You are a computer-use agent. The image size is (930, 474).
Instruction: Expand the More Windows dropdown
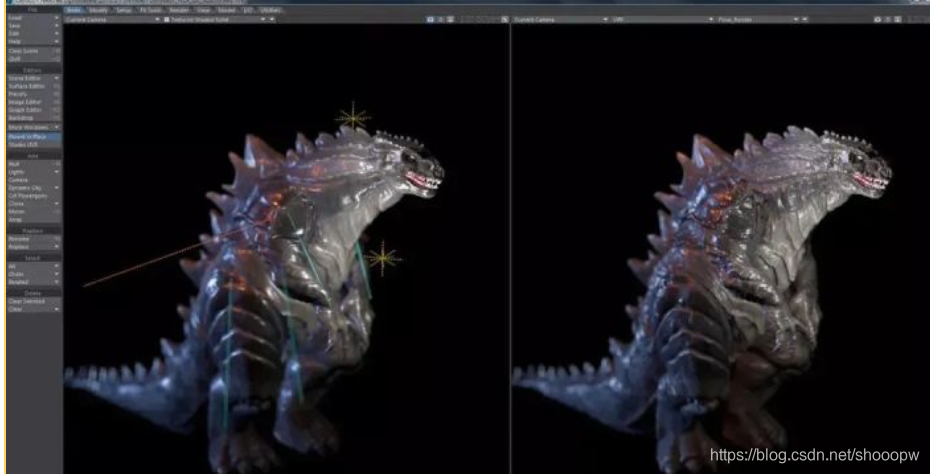point(34,127)
